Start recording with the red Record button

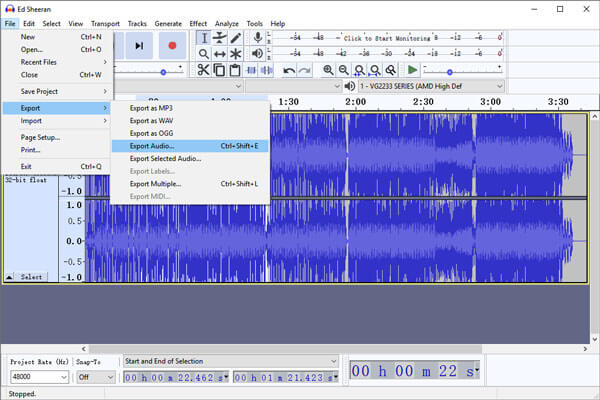tap(172, 46)
